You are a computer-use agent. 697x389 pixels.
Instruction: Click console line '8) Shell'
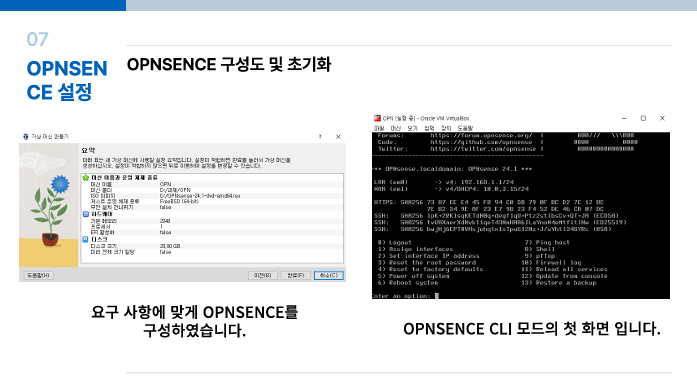(540, 249)
